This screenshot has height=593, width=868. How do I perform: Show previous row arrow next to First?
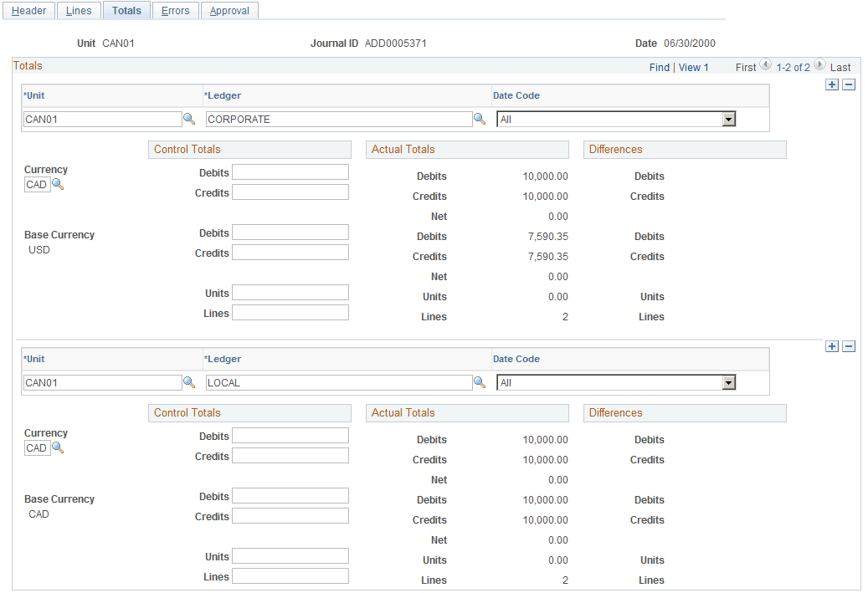coord(766,64)
